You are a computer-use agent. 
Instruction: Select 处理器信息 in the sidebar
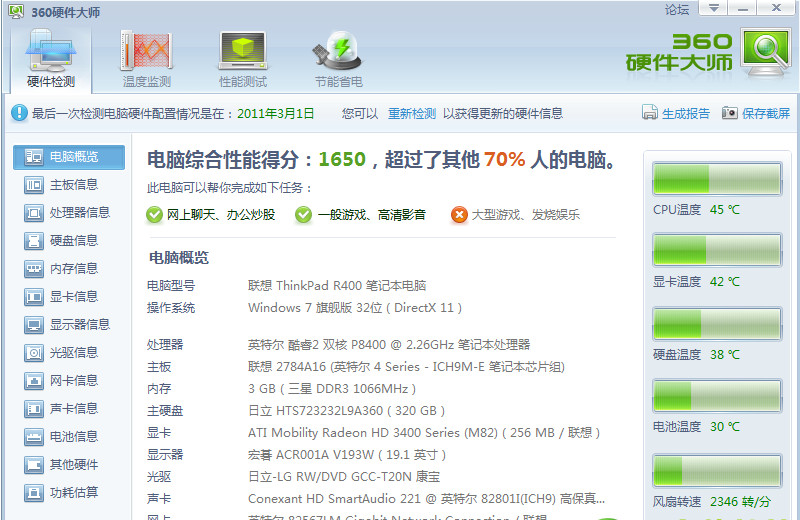pyautogui.click(x=69, y=213)
